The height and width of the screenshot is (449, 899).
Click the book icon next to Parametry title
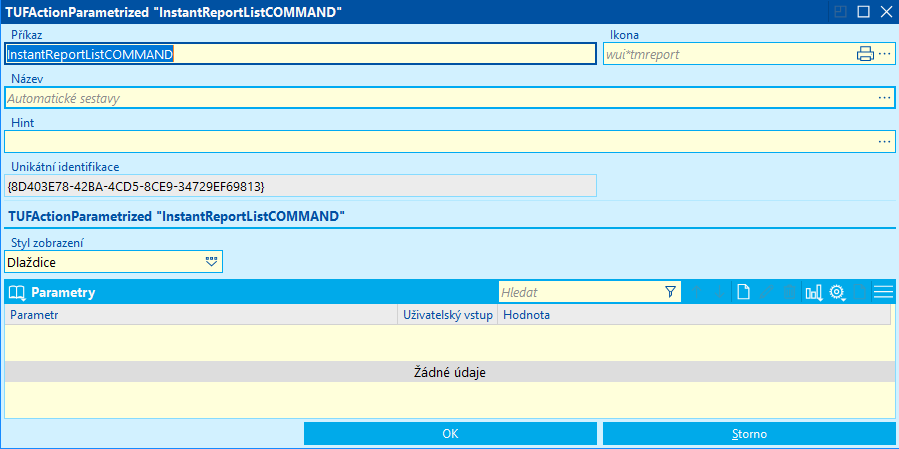tap(17, 293)
